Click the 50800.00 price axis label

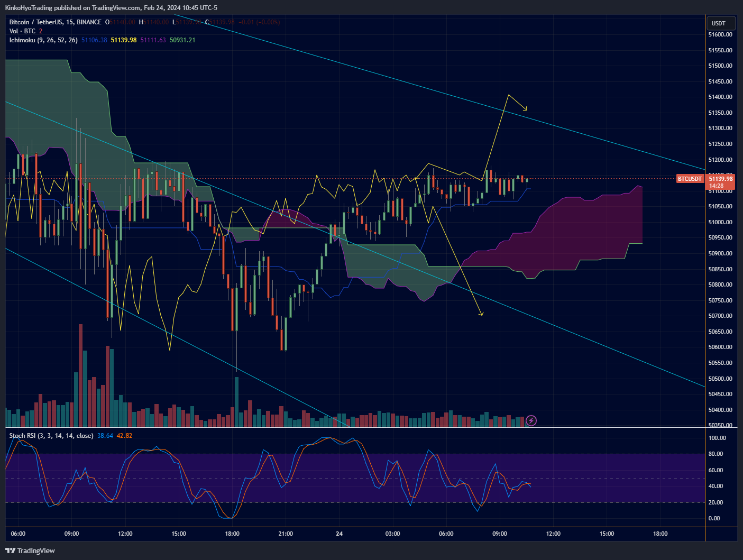720,284
